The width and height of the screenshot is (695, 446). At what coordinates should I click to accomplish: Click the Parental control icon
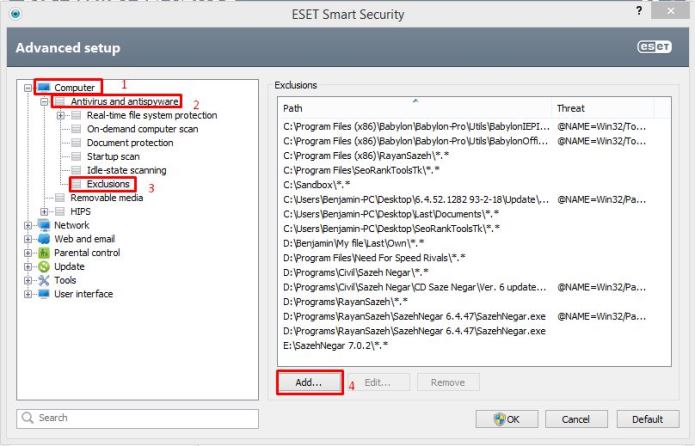[43, 253]
